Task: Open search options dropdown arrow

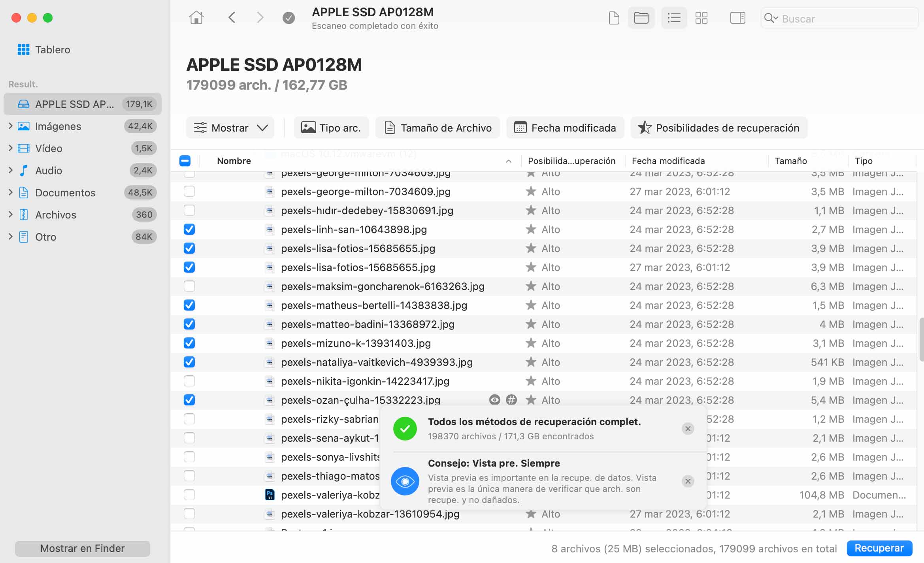Action: tap(776, 18)
